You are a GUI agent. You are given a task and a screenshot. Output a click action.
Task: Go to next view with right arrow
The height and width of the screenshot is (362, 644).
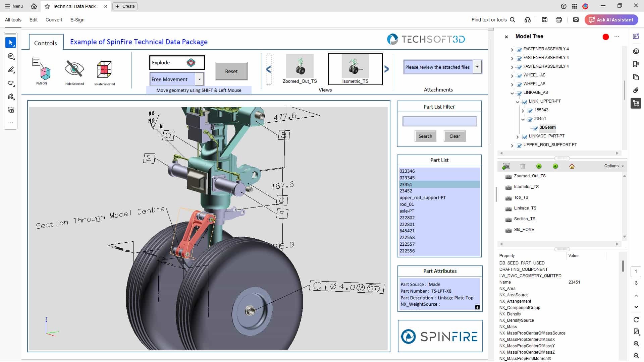pyautogui.click(x=387, y=69)
